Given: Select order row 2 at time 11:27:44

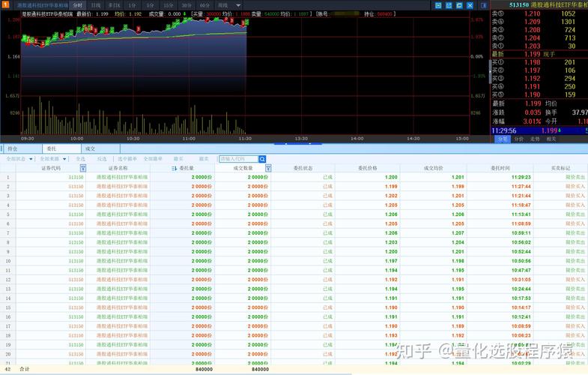Looking at the screenshot, I should (x=294, y=187).
